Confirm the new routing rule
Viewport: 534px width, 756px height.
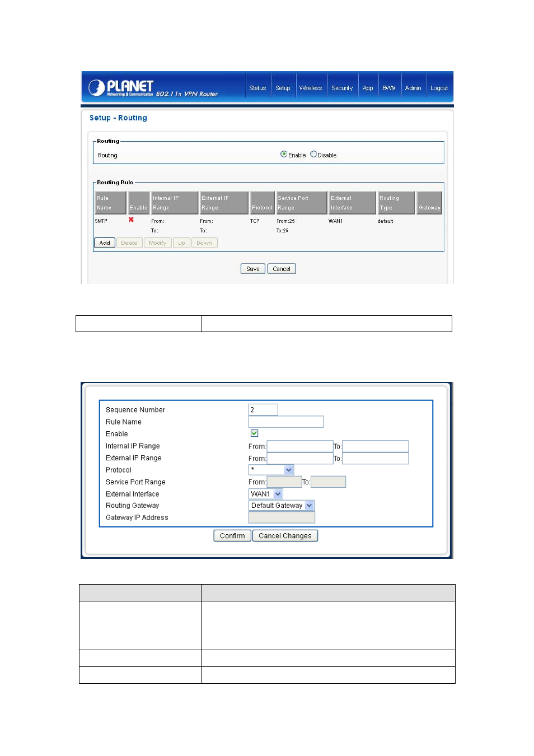(232, 536)
